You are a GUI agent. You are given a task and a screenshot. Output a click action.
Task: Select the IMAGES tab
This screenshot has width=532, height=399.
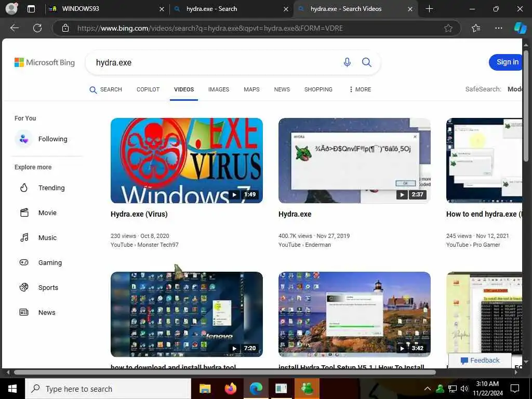click(219, 89)
